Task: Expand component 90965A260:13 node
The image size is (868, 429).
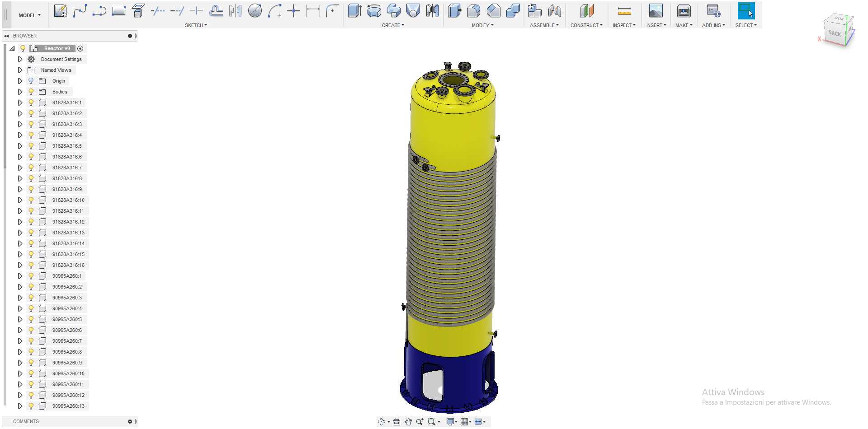Action: [20, 406]
